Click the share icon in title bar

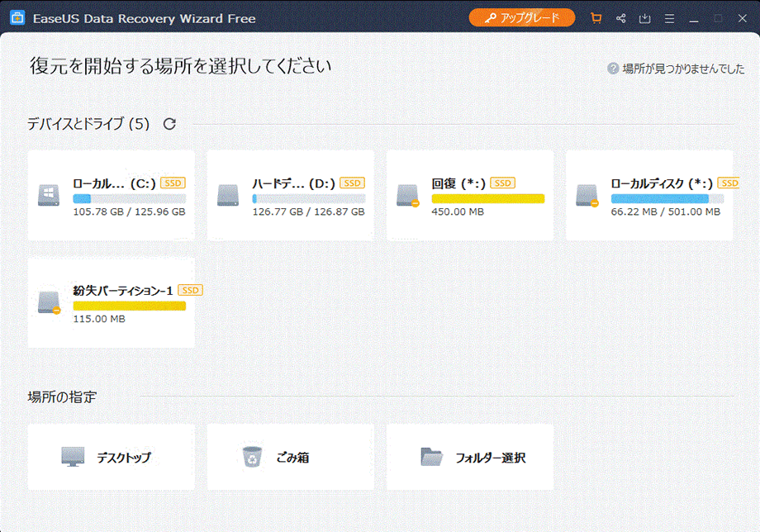tap(621, 18)
